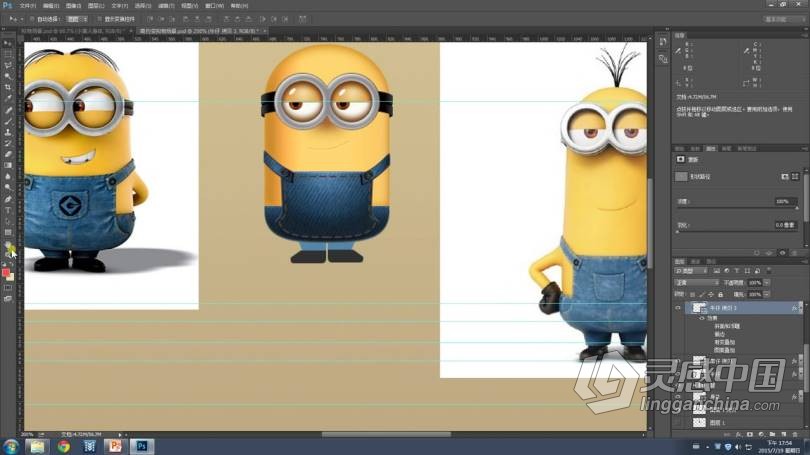Open the layer fill slider arrow
Viewport: 810px width, 455px height.
767,294
